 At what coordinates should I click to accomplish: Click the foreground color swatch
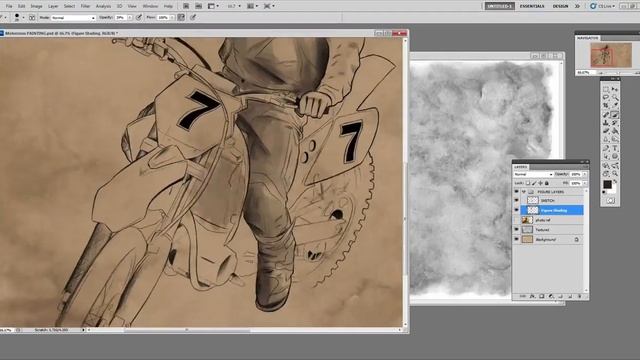[607, 184]
